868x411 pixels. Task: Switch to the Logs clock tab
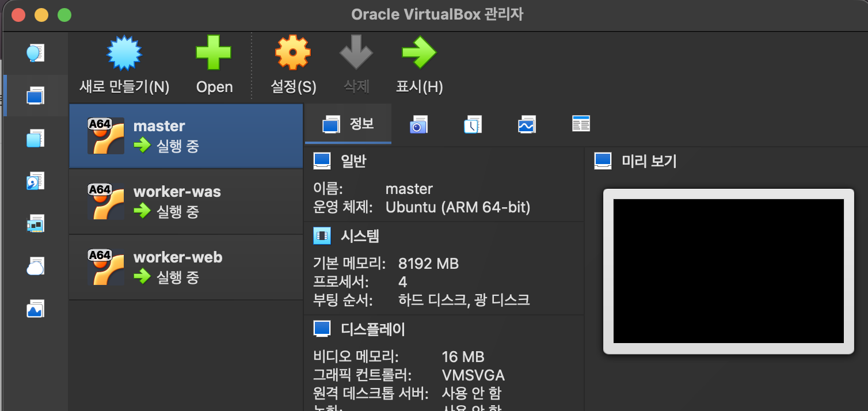pyautogui.click(x=473, y=124)
